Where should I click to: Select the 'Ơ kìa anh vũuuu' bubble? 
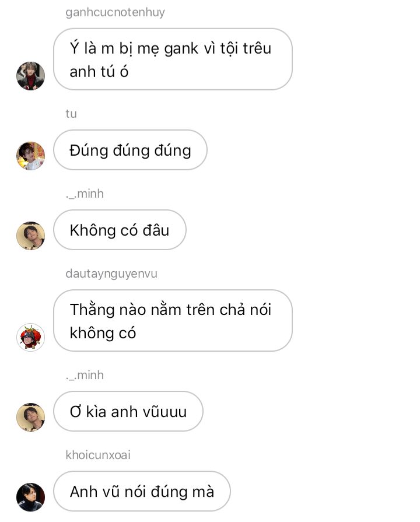point(128,411)
